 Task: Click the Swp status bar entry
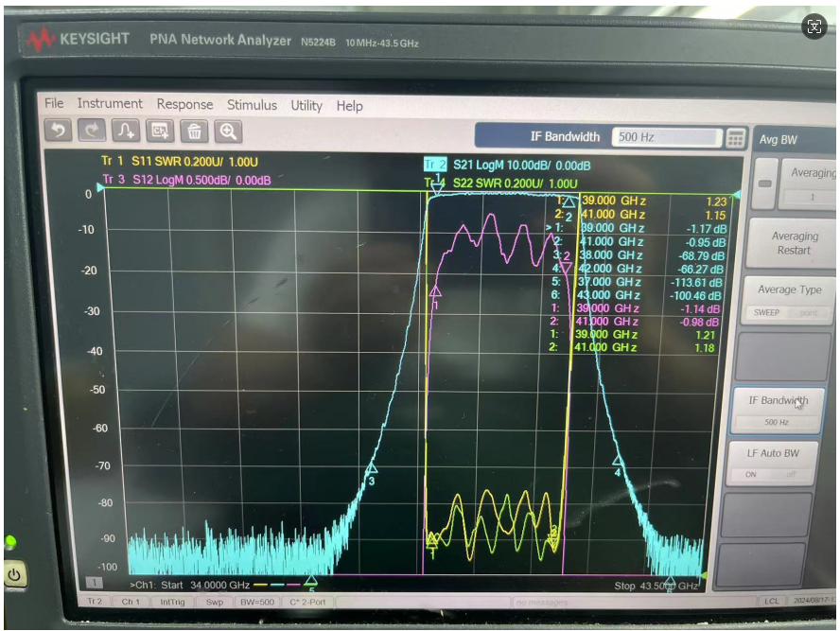[x=215, y=602]
